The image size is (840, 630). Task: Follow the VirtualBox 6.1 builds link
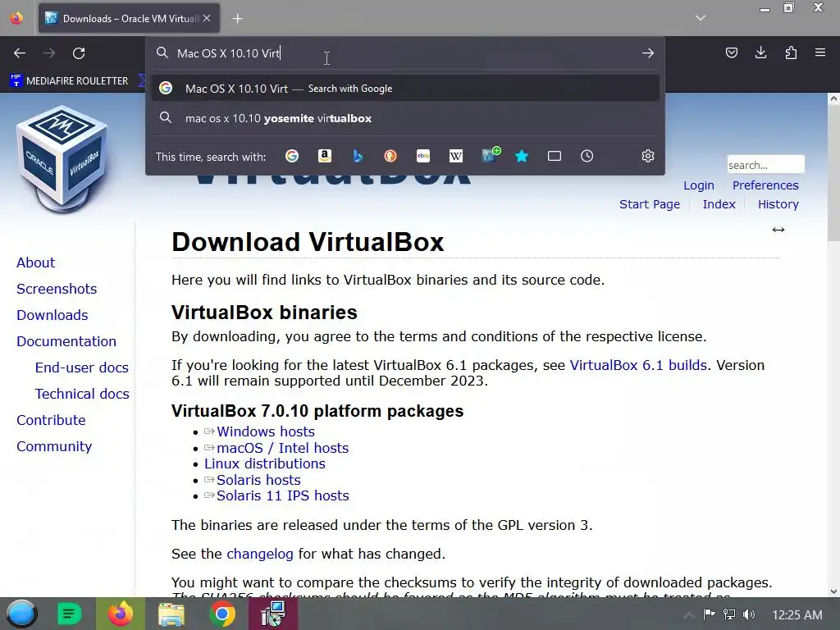pos(638,365)
